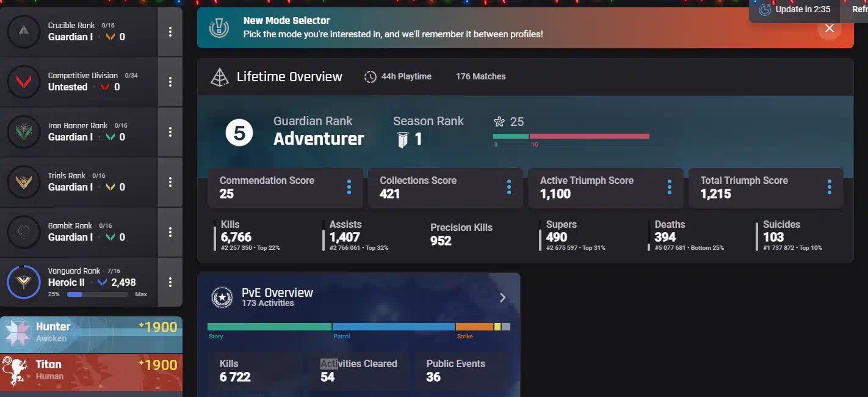This screenshot has height=397, width=868.
Task: Click the PvE Overview star emblem icon
Action: pyautogui.click(x=222, y=297)
